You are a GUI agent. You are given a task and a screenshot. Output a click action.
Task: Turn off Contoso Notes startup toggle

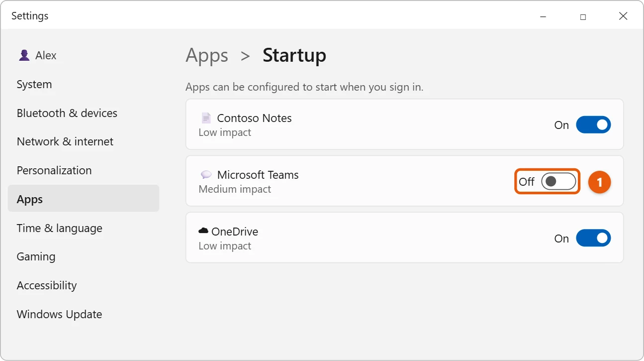coord(593,125)
